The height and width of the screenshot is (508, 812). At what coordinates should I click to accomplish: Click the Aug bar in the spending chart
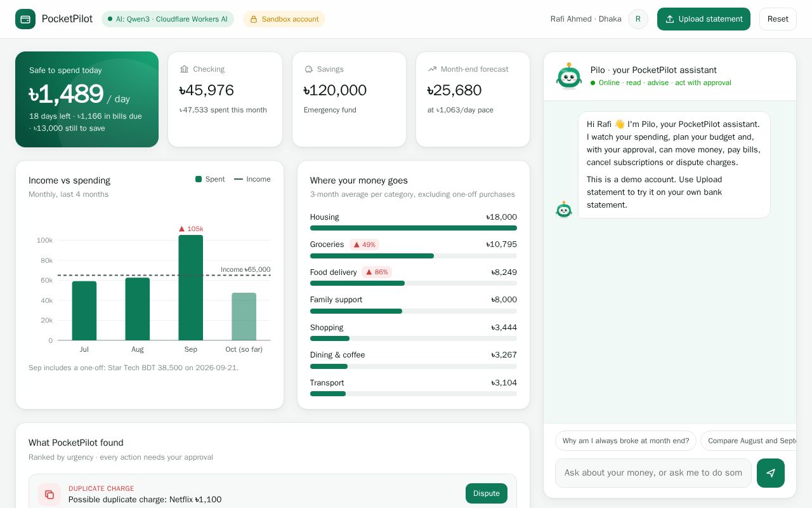pyautogui.click(x=138, y=309)
